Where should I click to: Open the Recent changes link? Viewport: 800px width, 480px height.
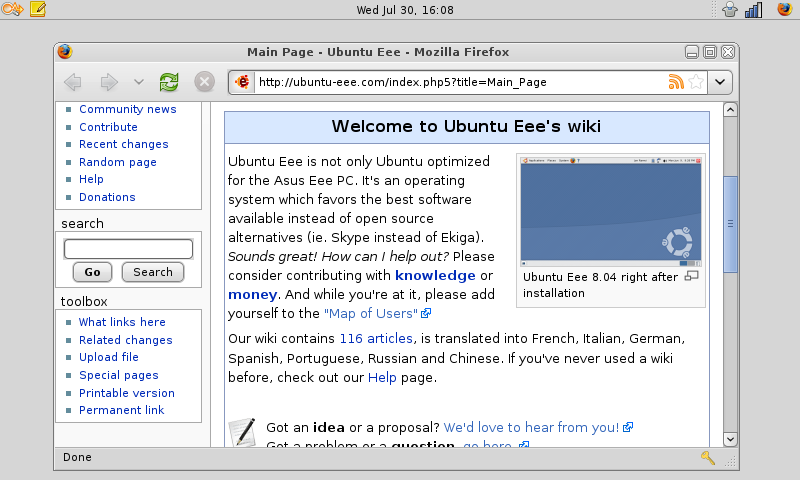tap(123, 144)
